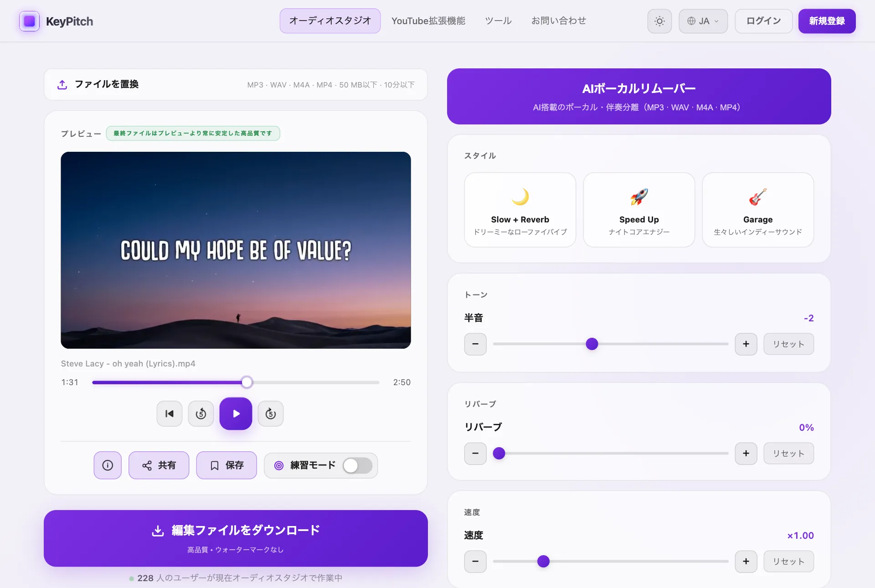The width and height of the screenshot is (875, 588).
Task: Increase 半音 with plus button
Action: click(746, 344)
